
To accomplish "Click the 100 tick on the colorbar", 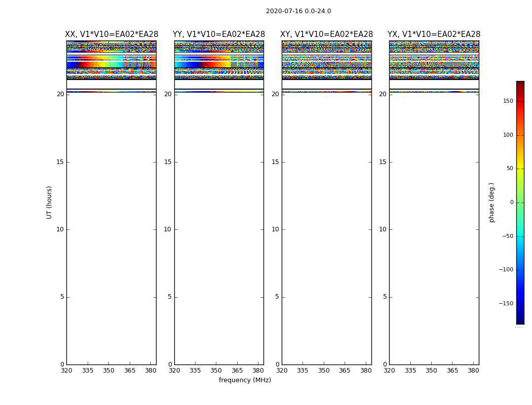I will point(508,135).
